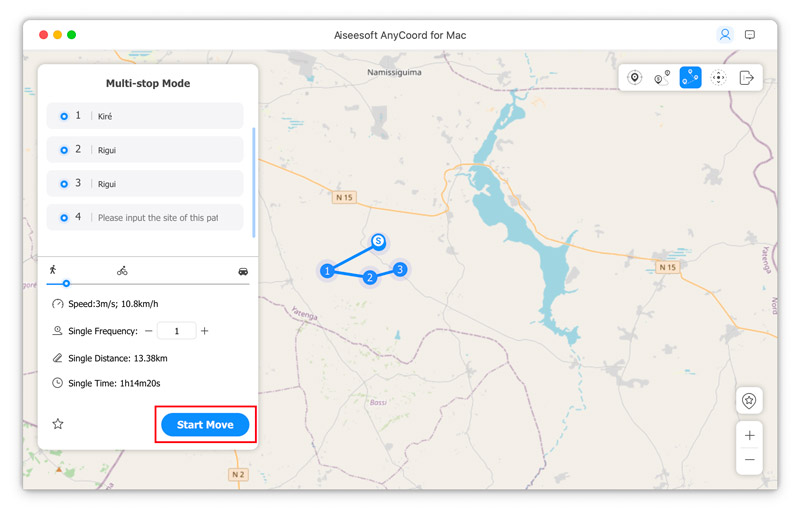Select Multi-stop Mode toolbar icon
Viewport: 800px width, 515px height.
(x=690, y=78)
